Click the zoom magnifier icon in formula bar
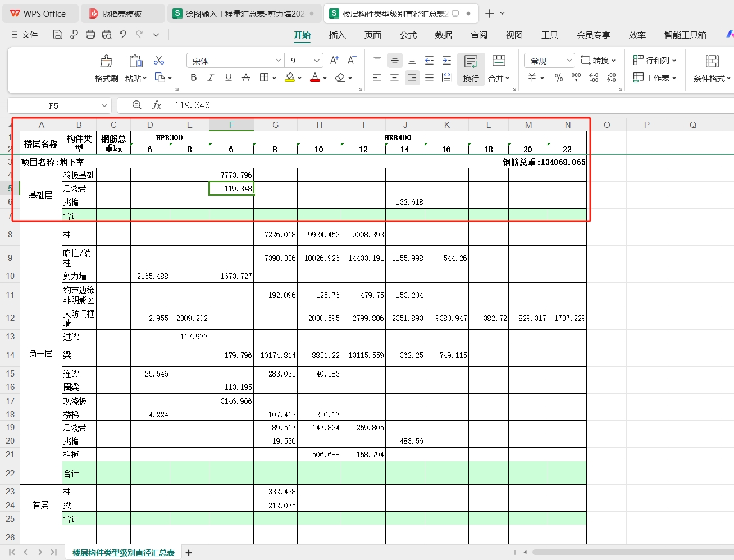The image size is (734, 560). tap(136, 105)
